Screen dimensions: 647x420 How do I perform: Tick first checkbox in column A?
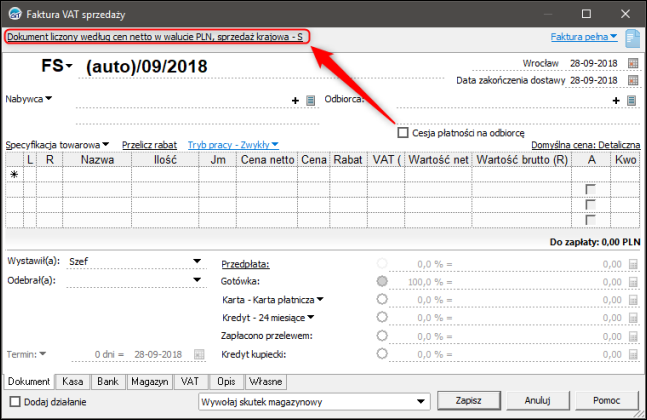tap(590, 189)
